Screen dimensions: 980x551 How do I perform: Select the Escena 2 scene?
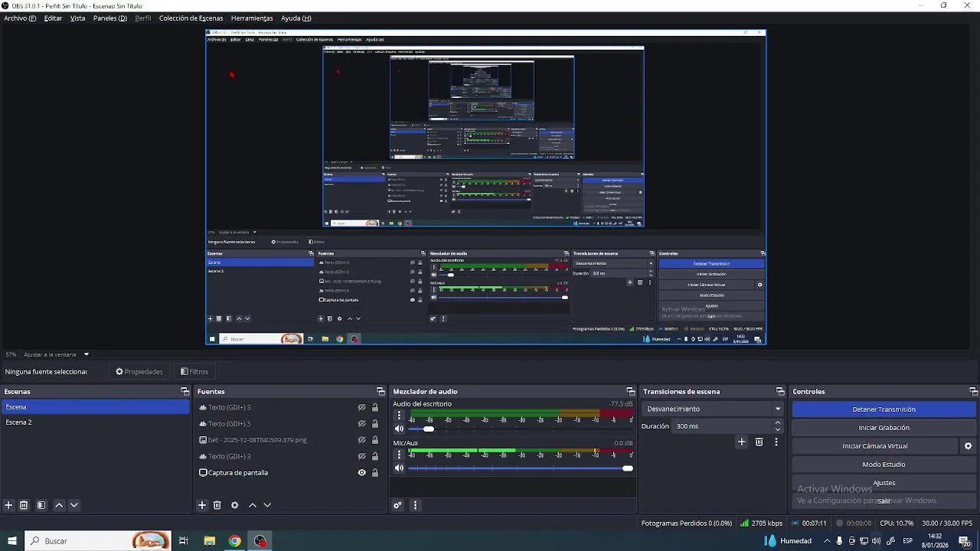pyautogui.click(x=95, y=422)
